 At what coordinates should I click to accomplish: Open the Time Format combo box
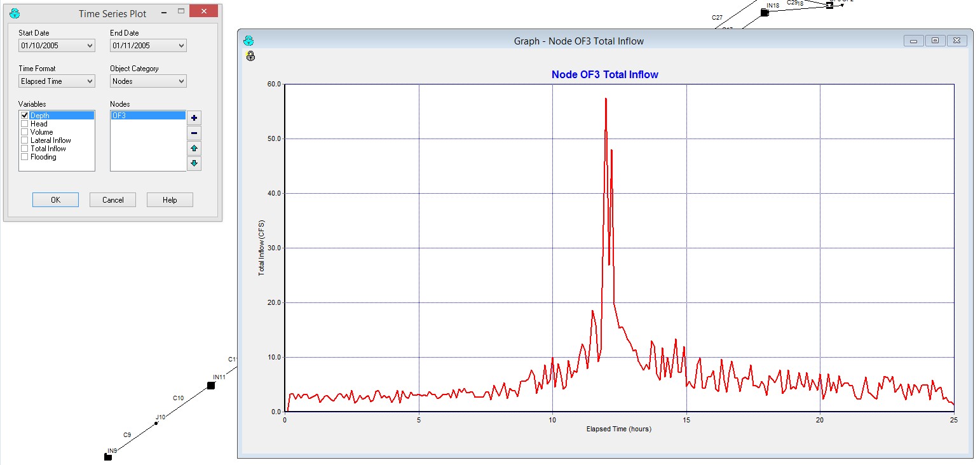click(89, 81)
